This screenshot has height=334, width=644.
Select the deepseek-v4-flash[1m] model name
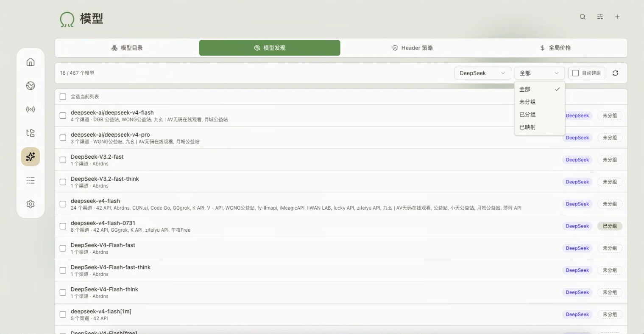tap(101, 311)
